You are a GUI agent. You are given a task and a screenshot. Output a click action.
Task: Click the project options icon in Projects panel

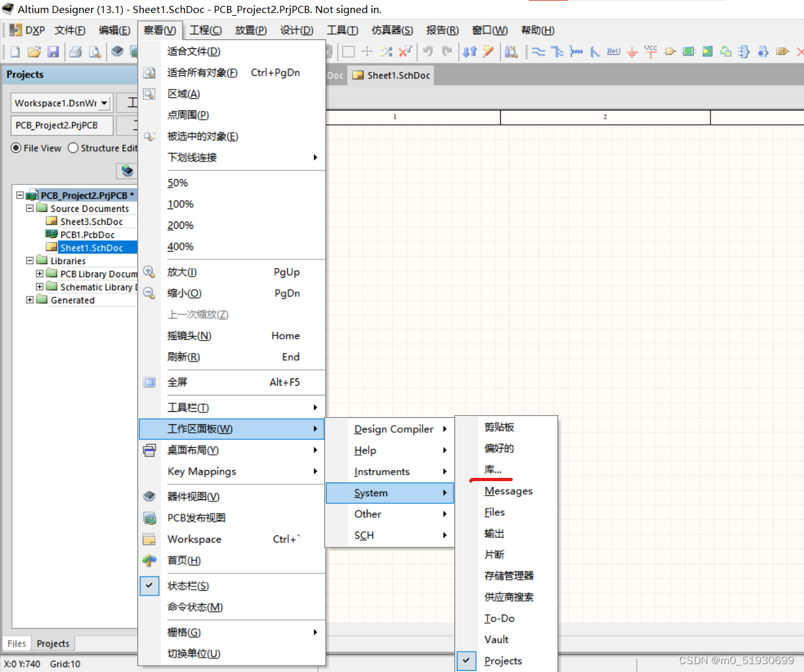click(127, 171)
